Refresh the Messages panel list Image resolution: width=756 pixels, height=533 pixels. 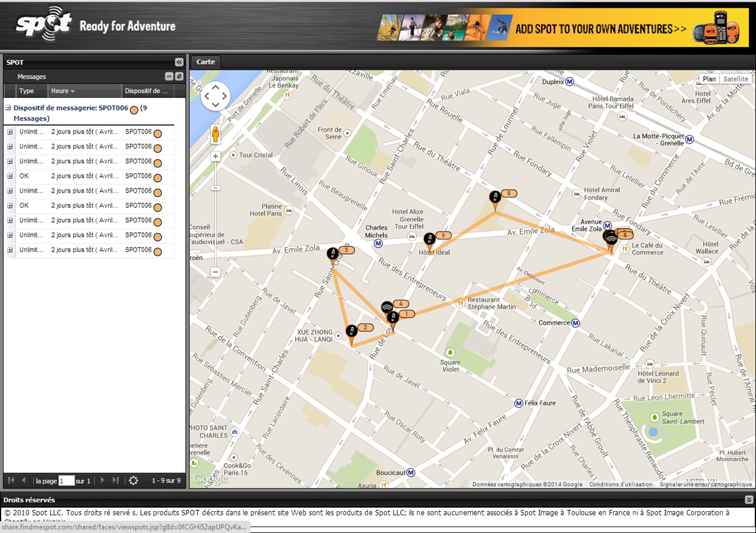point(179,76)
